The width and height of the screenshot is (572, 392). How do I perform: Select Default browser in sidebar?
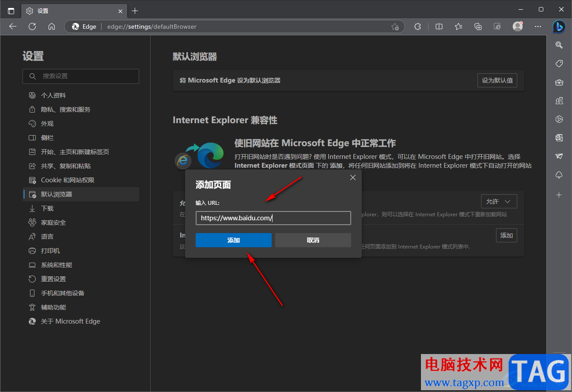point(81,194)
